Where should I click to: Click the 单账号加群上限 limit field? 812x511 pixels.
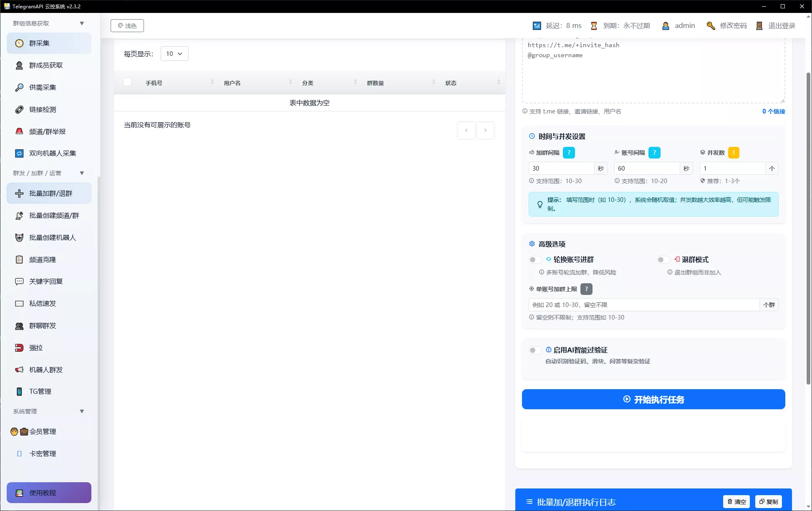coord(644,305)
